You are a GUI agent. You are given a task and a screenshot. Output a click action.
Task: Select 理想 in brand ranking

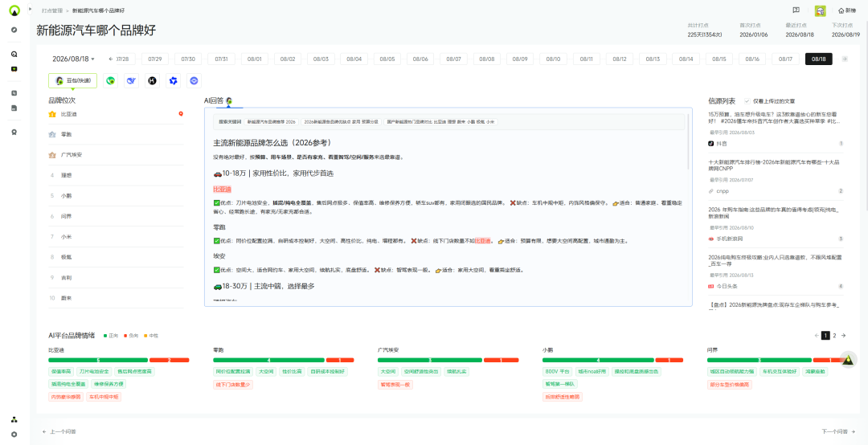pos(116,175)
